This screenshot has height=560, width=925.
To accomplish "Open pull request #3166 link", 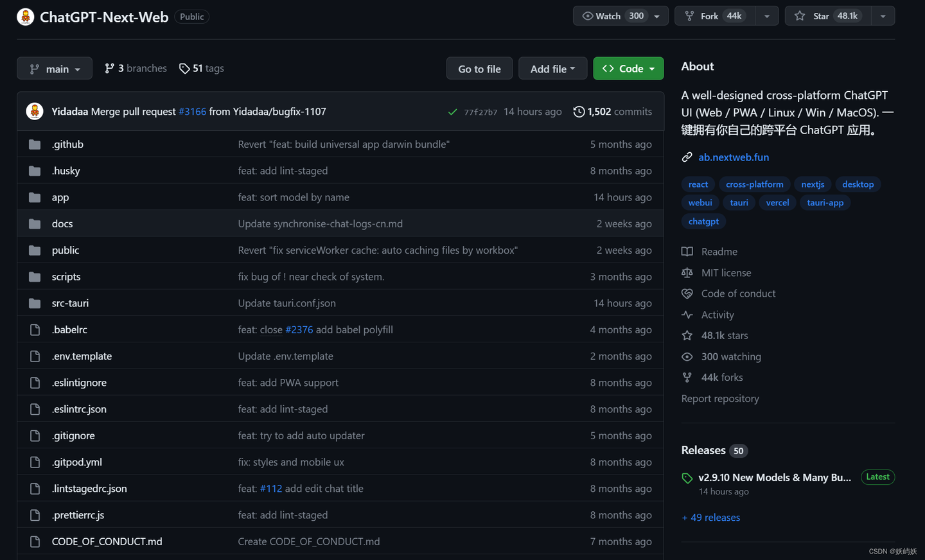I will [x=193, y=112].
